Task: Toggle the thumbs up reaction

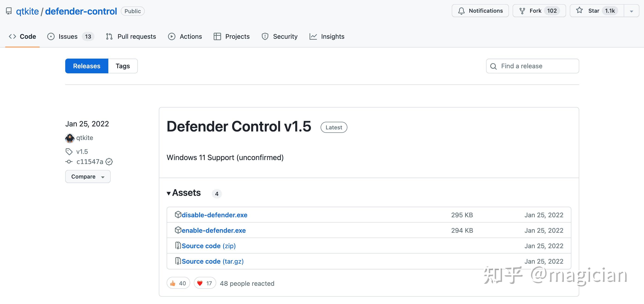Action: 178,283
